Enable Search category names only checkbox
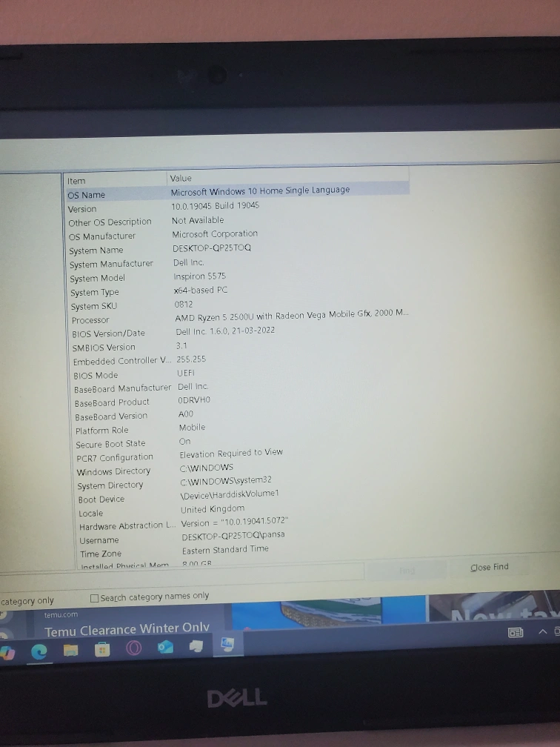 coord(94,598)
